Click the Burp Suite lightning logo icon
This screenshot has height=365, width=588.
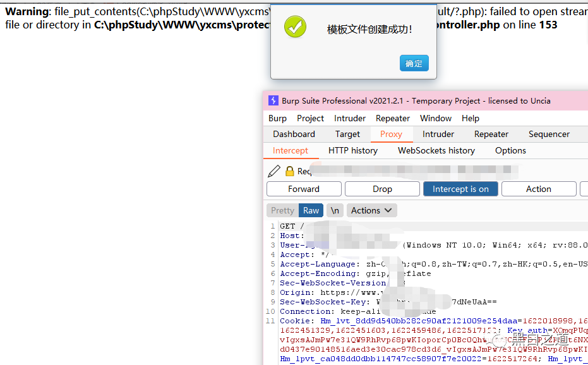[x=273, y=100]
